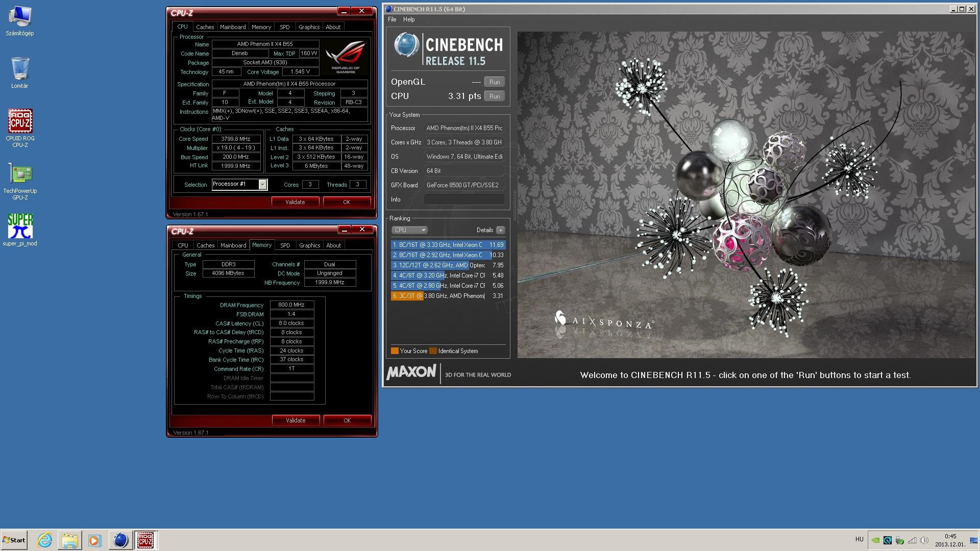
Task: Click the show desktop button in the tray
Action: tap(974, 540)
